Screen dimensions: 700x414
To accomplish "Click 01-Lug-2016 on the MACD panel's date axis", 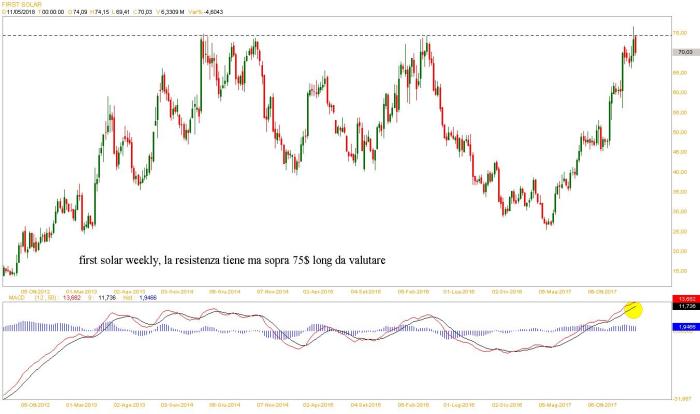I will coord(459,405).
